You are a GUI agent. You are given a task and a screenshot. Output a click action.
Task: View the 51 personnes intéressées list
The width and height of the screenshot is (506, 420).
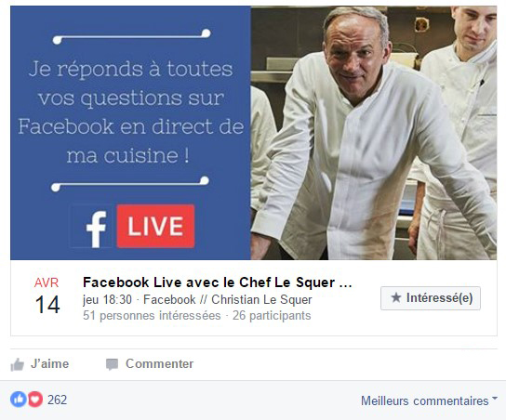[152, 315]
